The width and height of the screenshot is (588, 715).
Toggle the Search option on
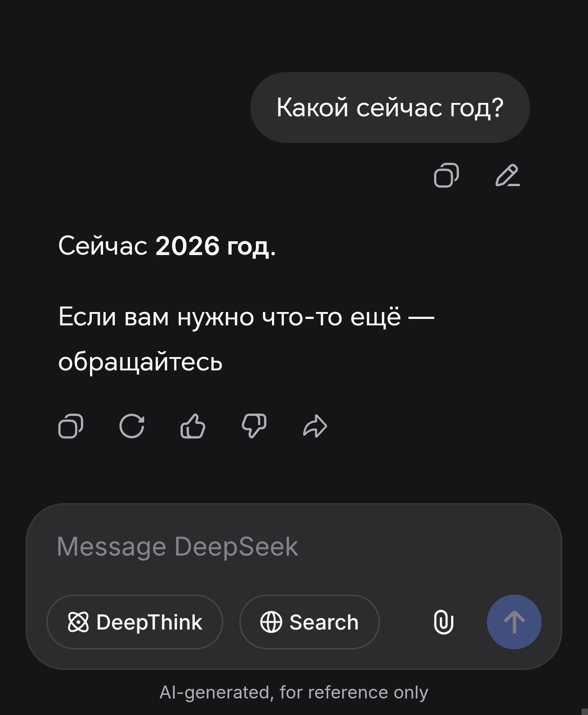[x=309, y=622]
